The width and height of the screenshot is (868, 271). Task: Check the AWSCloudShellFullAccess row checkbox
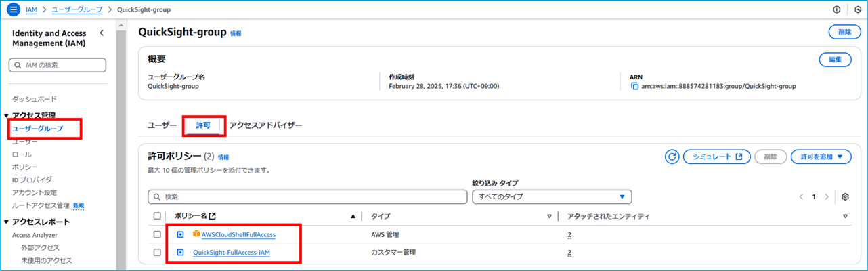(x=157, y=234)
